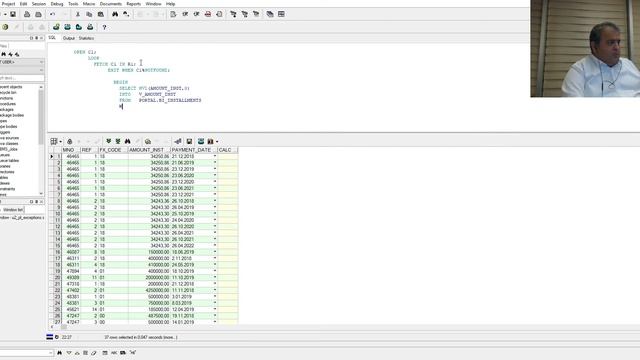Open the Reports menu

tap(133, 4)
